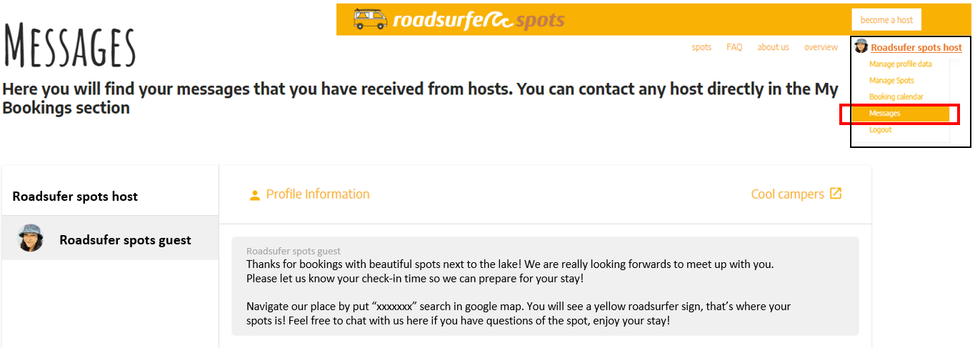980x348 pixels.
Task: Select the Roadsufer spots guest conversation
Action: pyautogui.click(x=110, y=238)
